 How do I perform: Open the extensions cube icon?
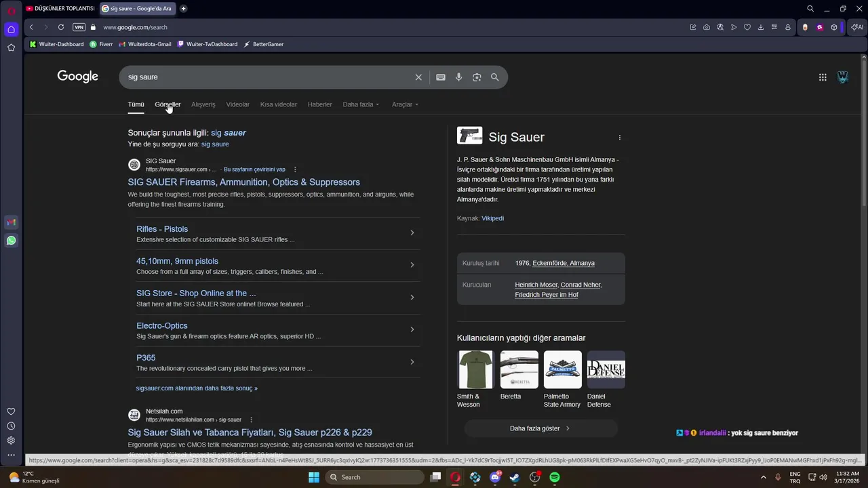834,27
